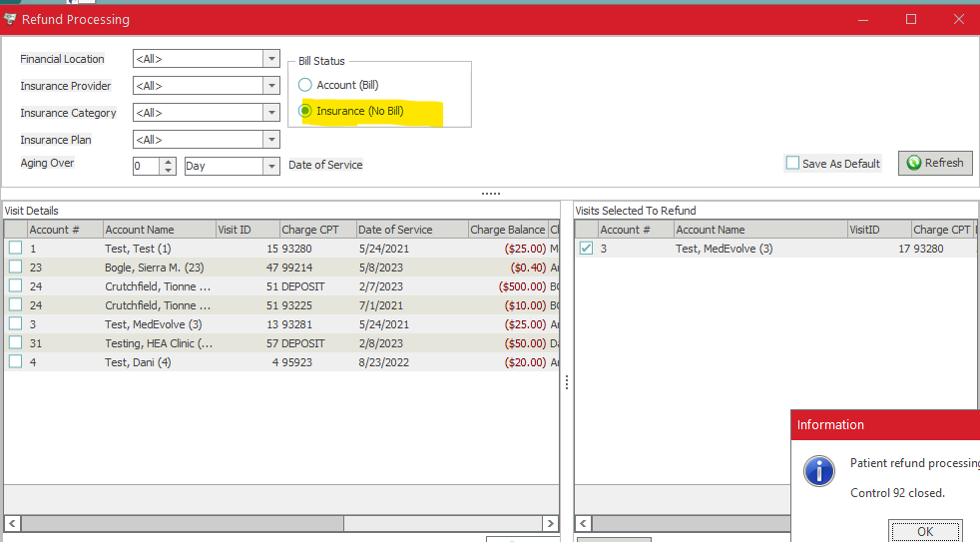The image size is (980, 542).
Task: Open the Day aging unit dropdown
Action: click(x=271, y=167)
